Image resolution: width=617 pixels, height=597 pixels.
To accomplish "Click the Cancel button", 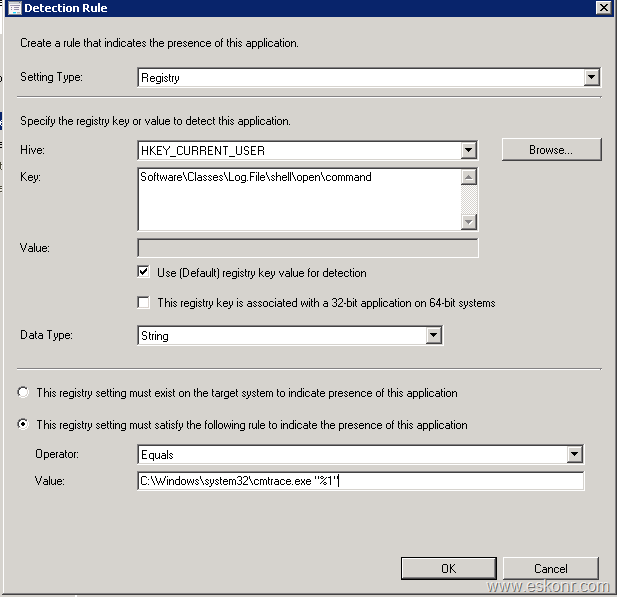I will pos(550,568).
